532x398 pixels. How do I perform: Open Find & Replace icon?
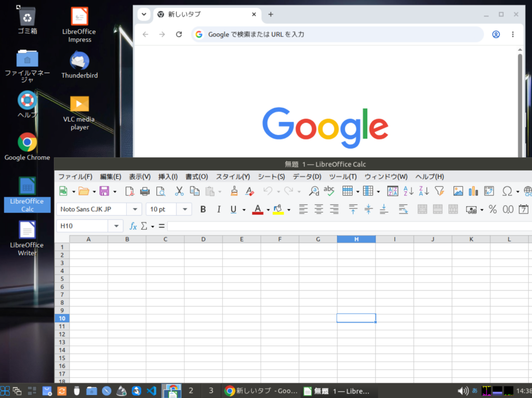tap(314, 191)
